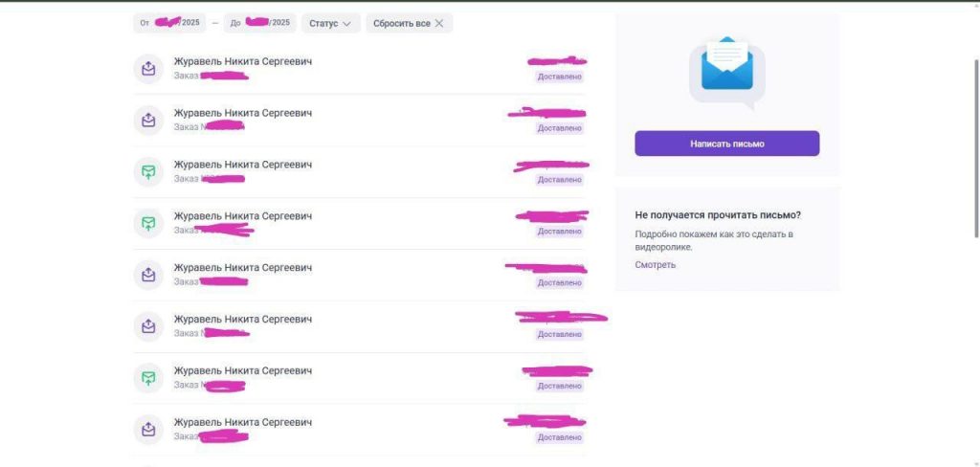The width and height of the screenshot is (980, 467).
Task: Click the sixth row's purple letter icon
Action: pyautogui.click(x=148, y=325)
